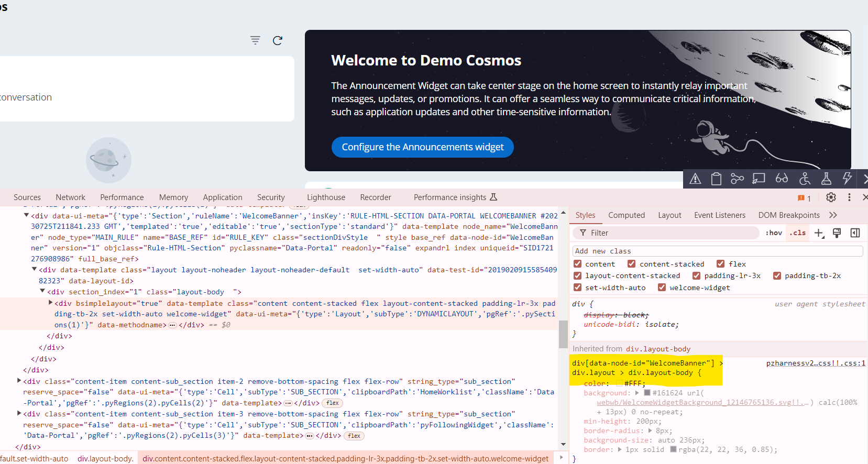Uncheck the padding-lr-3x class checkbox
The height and width of the screenshot is (464, 868).
[x=697, y=275]
